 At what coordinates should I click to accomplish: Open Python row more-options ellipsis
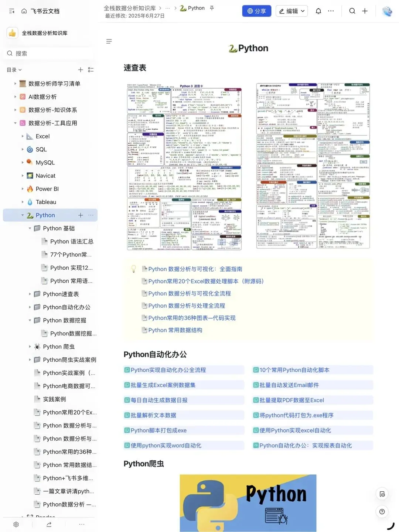(91, 215)
